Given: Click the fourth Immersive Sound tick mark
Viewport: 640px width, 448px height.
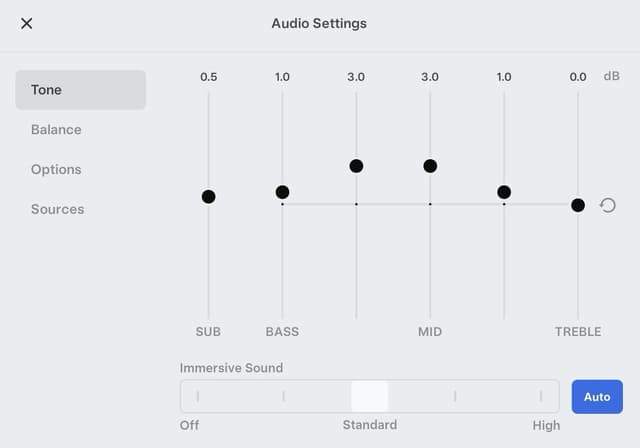Looking at the screenshot, I should pyautogui.click(x=455, y=397).
